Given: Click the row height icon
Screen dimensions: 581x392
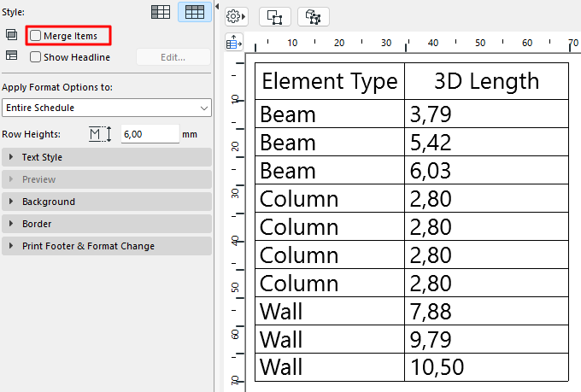Looking at the screenshot, I should pos(100,134).
